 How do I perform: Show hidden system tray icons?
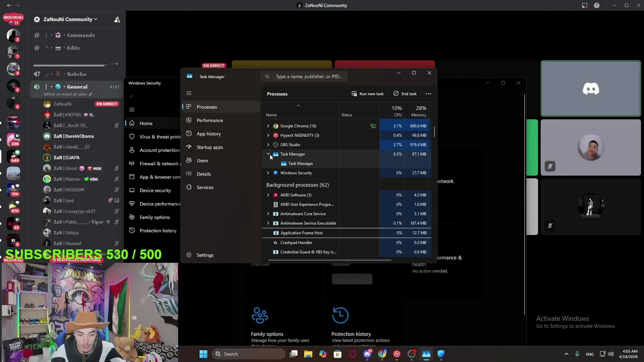tap(566, 354)
